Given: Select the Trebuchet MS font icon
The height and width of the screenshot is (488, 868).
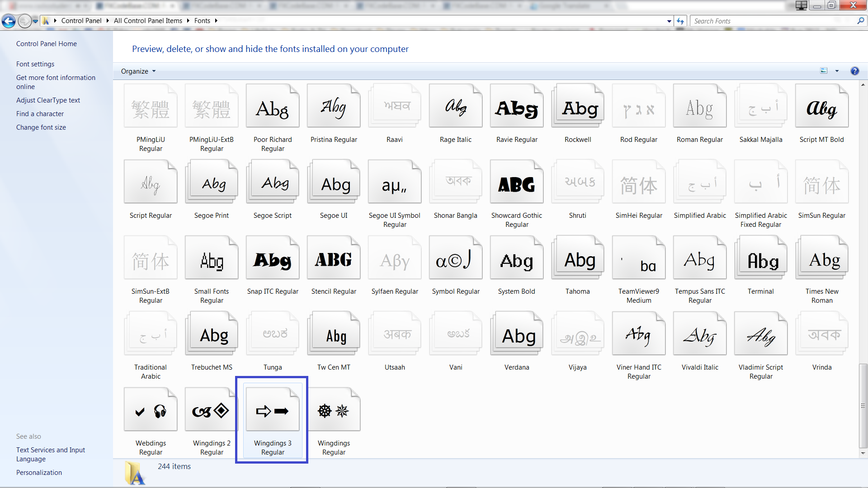Looking at the screenshot, I should (x=212, y=333).
